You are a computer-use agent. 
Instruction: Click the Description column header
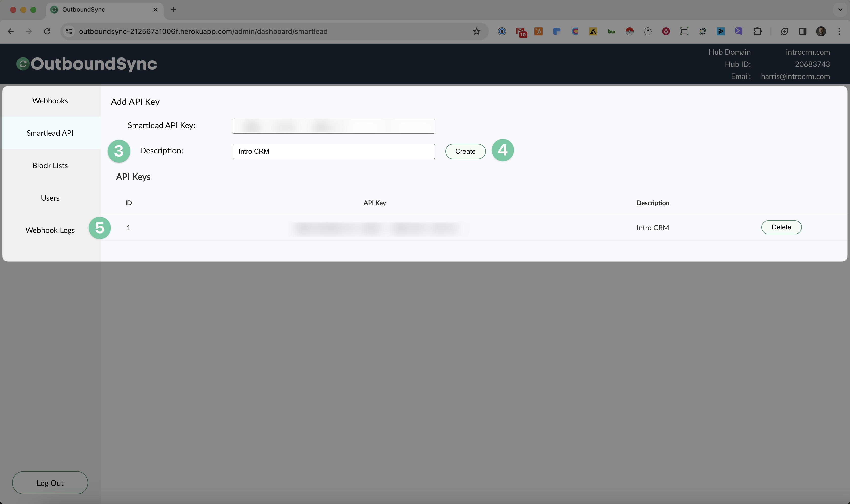653,203
